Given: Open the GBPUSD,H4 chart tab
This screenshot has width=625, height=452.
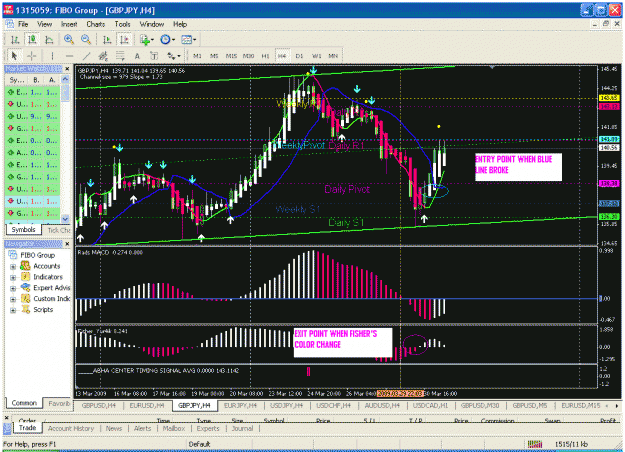Looking at the screenshot, I should tap(98, 405).
